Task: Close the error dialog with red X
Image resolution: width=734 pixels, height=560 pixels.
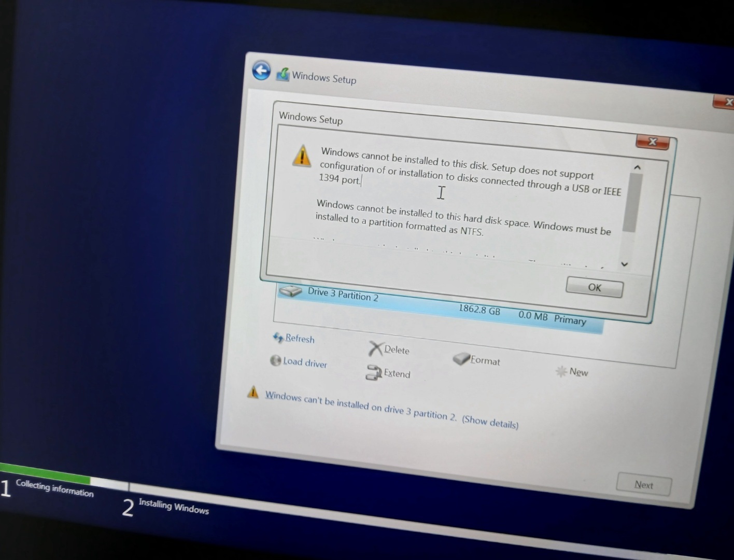Action: click(x=652, y=142)
